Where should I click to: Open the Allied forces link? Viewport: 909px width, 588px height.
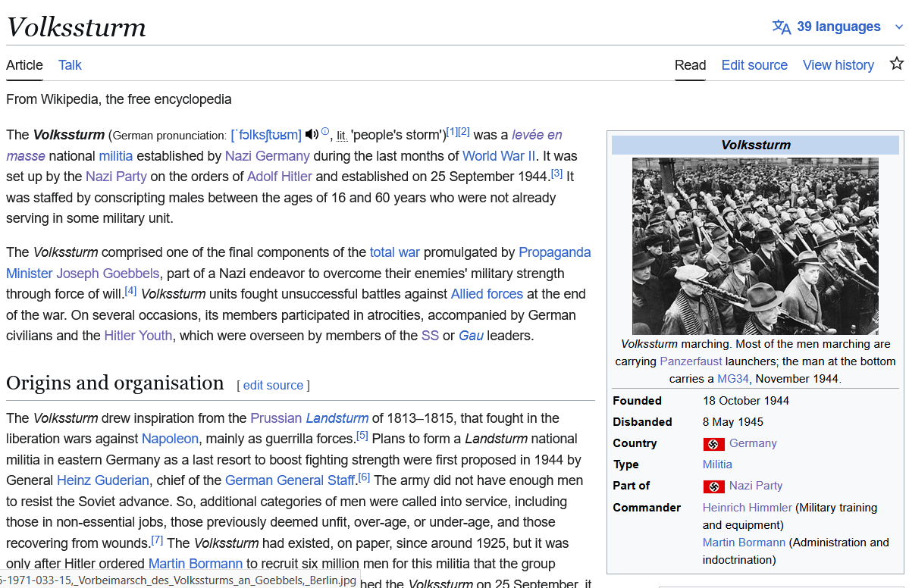pos(487,294)
